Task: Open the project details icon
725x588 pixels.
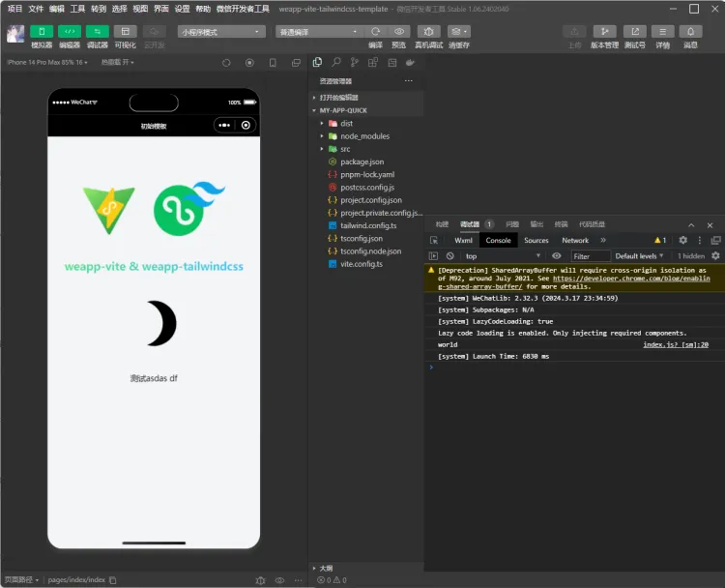Action: pos(662,32)
